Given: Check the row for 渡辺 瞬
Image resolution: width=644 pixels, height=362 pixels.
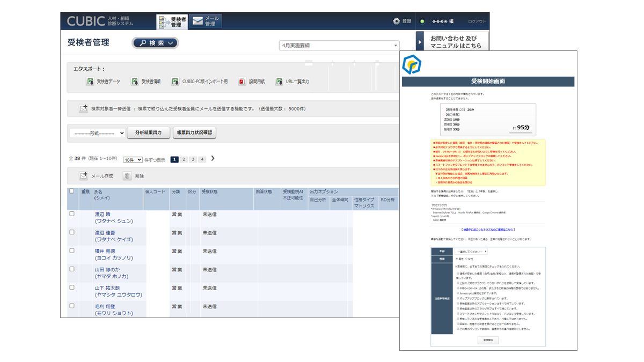Looking at the screenshot, I should [71, 213].
